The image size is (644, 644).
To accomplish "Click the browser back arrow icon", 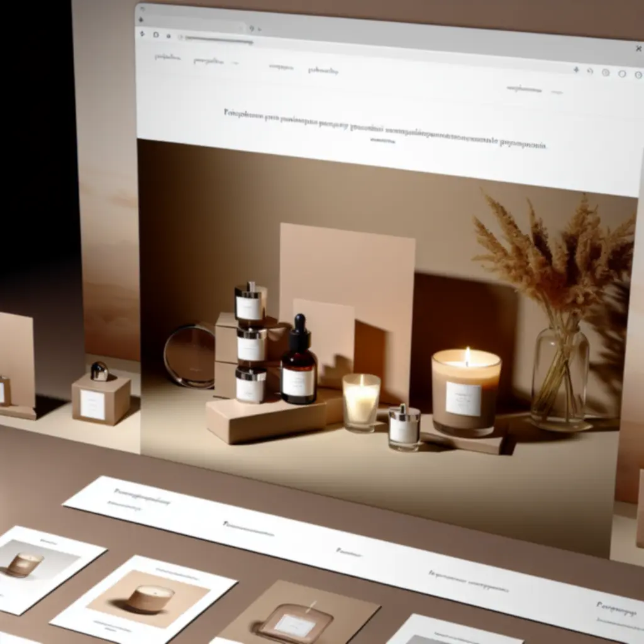I will pos(142,34).
